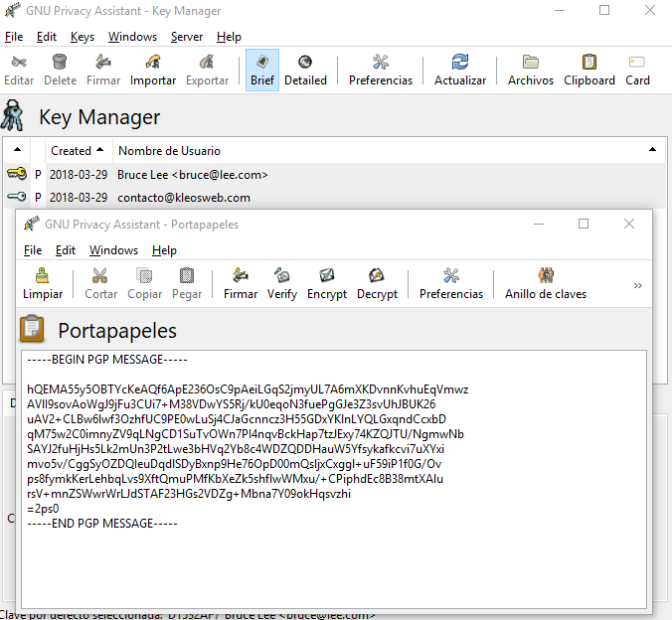The width and height of the screenshot is (672, 620).
Task: Open the Card manager icon
Action: coord(637,70)
